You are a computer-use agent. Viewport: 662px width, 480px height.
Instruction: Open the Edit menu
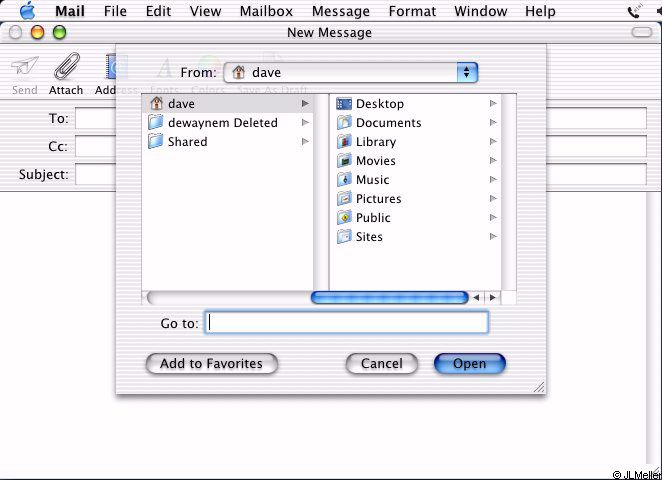tap(158, 11)
